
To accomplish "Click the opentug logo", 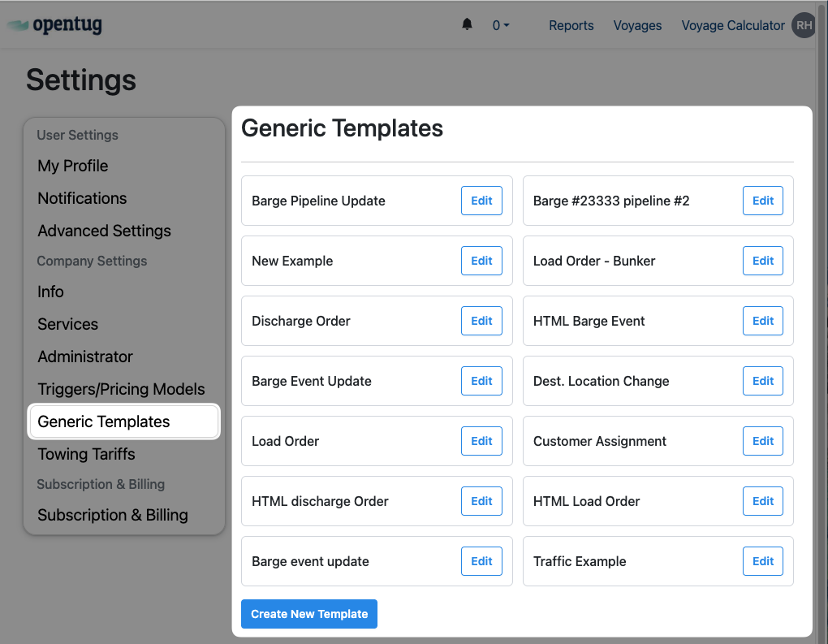I will click(55, 25).
